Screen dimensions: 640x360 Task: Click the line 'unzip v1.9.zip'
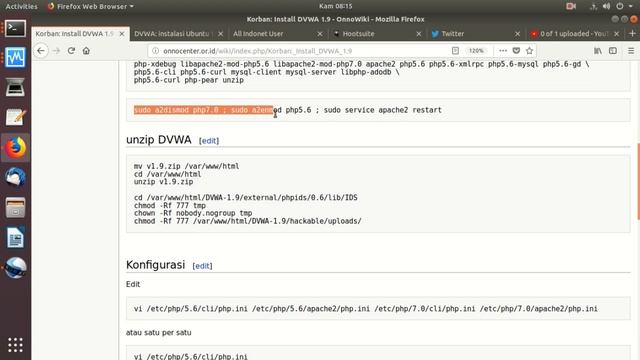163,182
